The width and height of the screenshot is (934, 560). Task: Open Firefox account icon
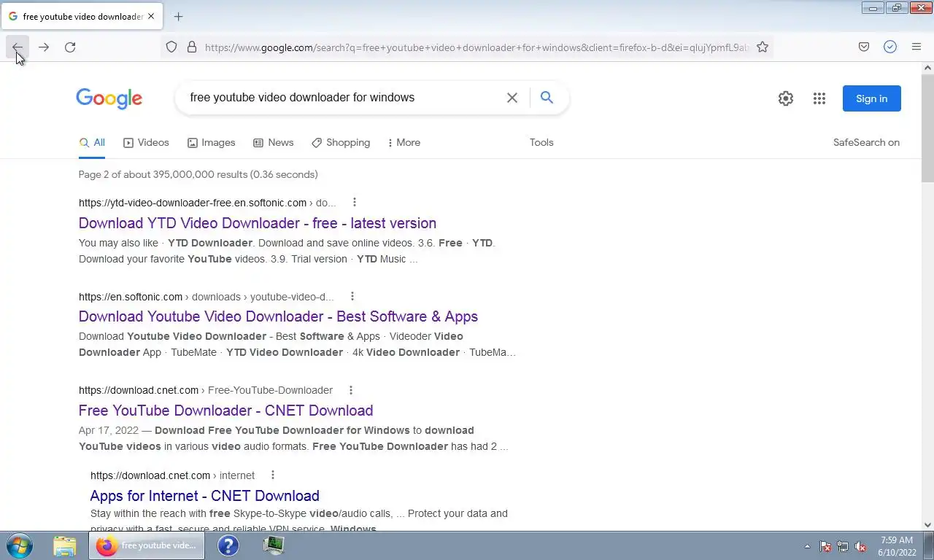click(890, 47)
